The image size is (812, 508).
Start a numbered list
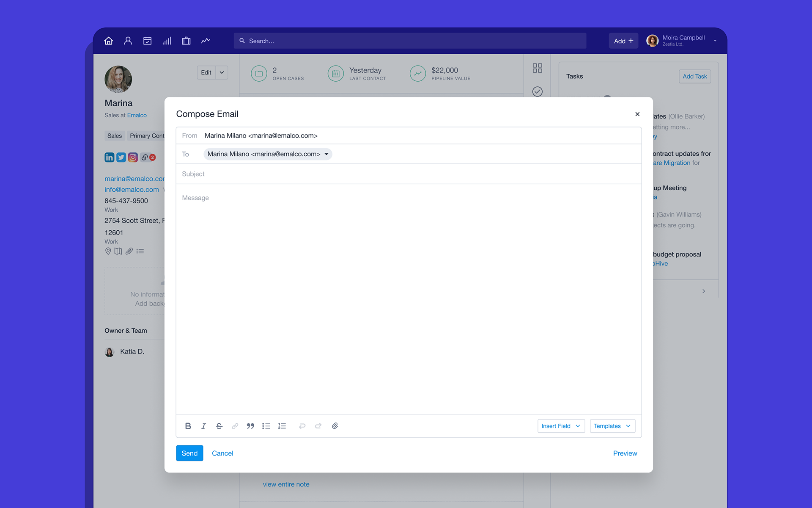(x=282, y=426)
